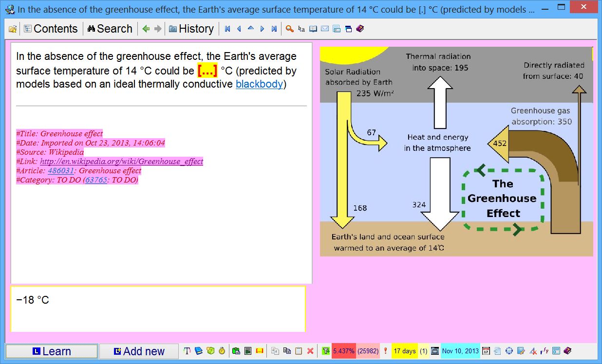Click the article number 486031 link
This screenshot has width=602, height=364.
pyautogui.click(x=61, y=171)
